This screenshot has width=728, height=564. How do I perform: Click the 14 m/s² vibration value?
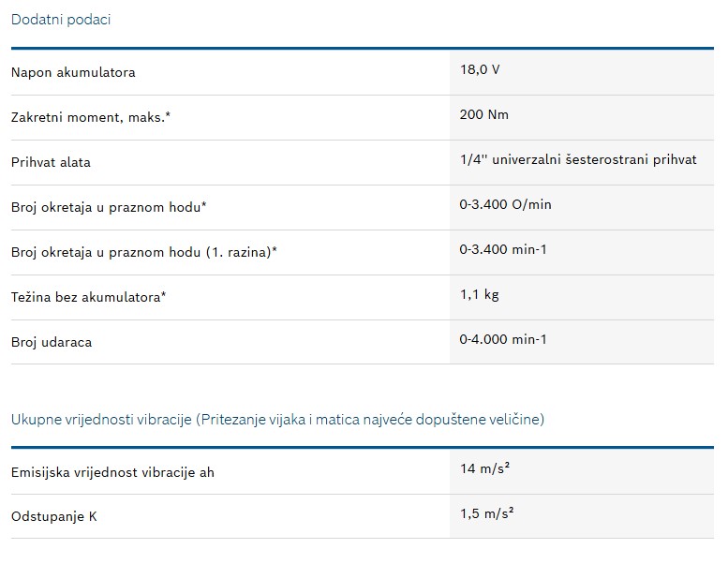485,468
